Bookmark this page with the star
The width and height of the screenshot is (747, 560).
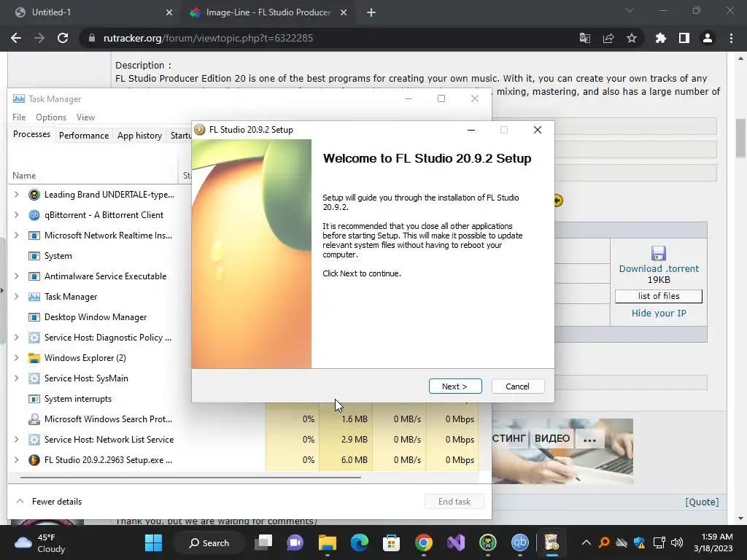[x=632, y=38]
